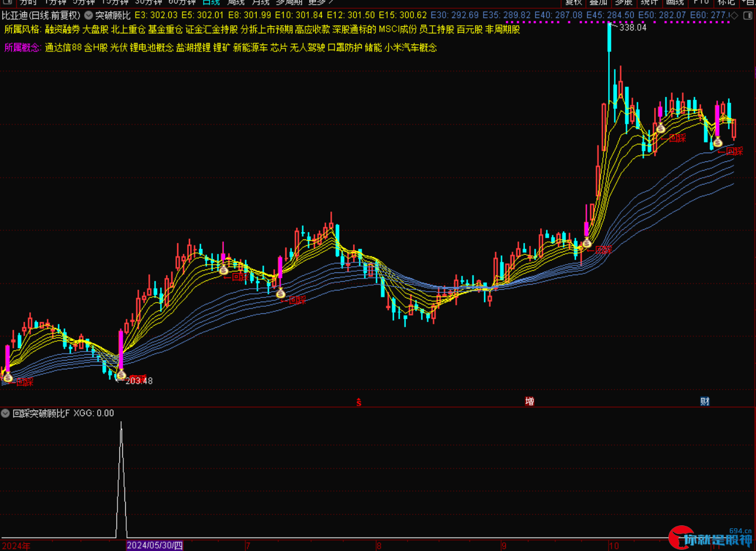Screen dimensions: 756x551
Task: Click the red S event marker
Action: click(359, 403)
